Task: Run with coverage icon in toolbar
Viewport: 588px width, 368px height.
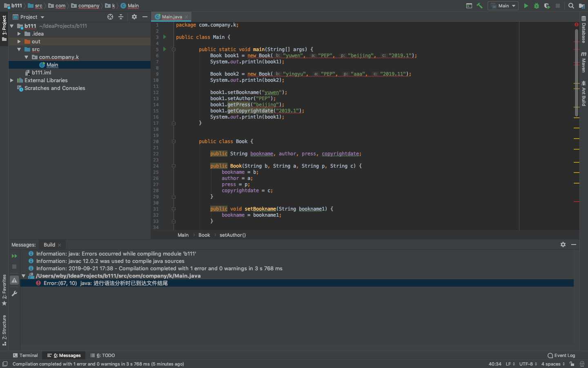Action: (x=547, y=6)
